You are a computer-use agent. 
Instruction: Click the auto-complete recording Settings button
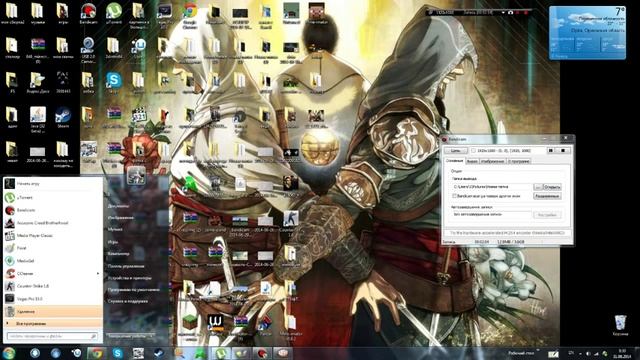point(547,215)
